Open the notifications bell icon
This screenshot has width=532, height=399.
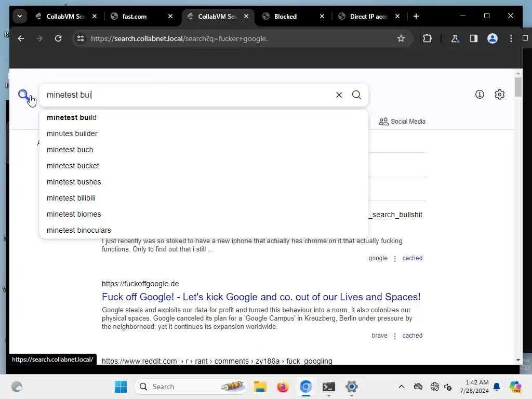[x=497, y=387]
